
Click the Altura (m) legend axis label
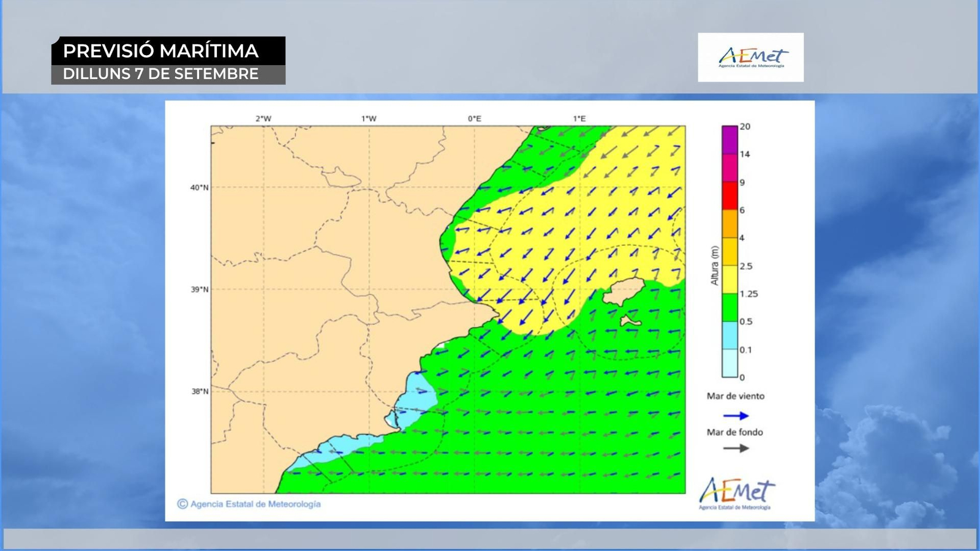pyautogui.click(x=714, y=265)
